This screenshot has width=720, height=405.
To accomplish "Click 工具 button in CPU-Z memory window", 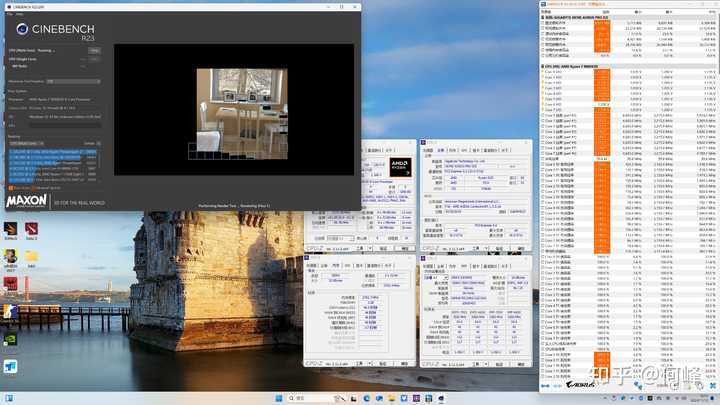I will click(x=360, y=364).
